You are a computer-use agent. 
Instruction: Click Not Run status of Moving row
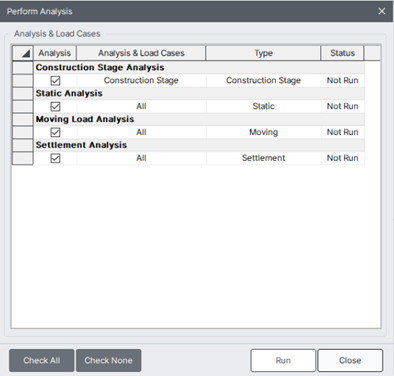click(x=343, y=132)
